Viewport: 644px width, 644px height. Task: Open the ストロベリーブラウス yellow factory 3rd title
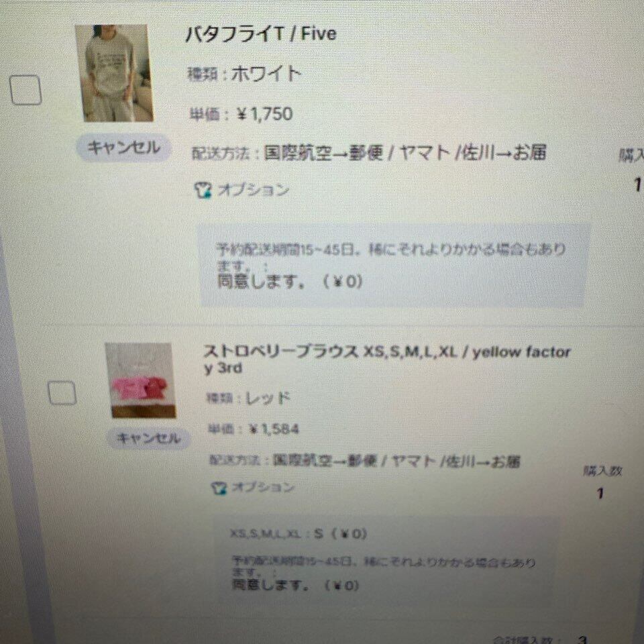point(387,360)
